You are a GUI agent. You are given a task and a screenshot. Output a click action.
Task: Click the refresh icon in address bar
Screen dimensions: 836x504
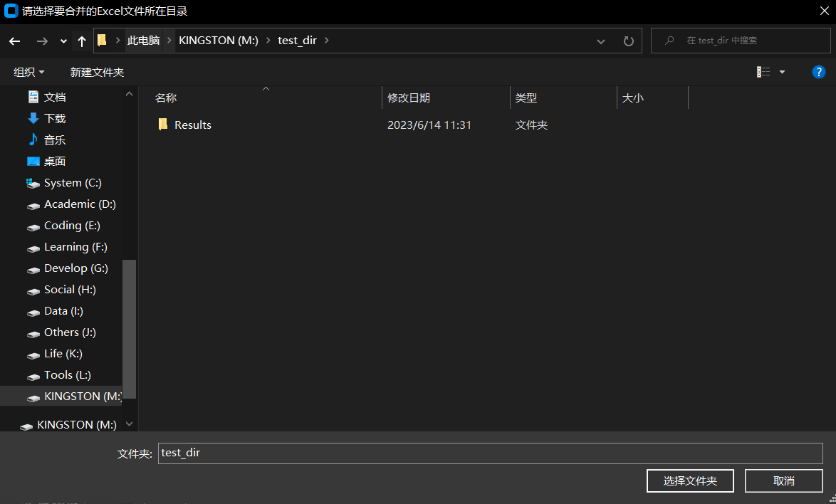628,41
